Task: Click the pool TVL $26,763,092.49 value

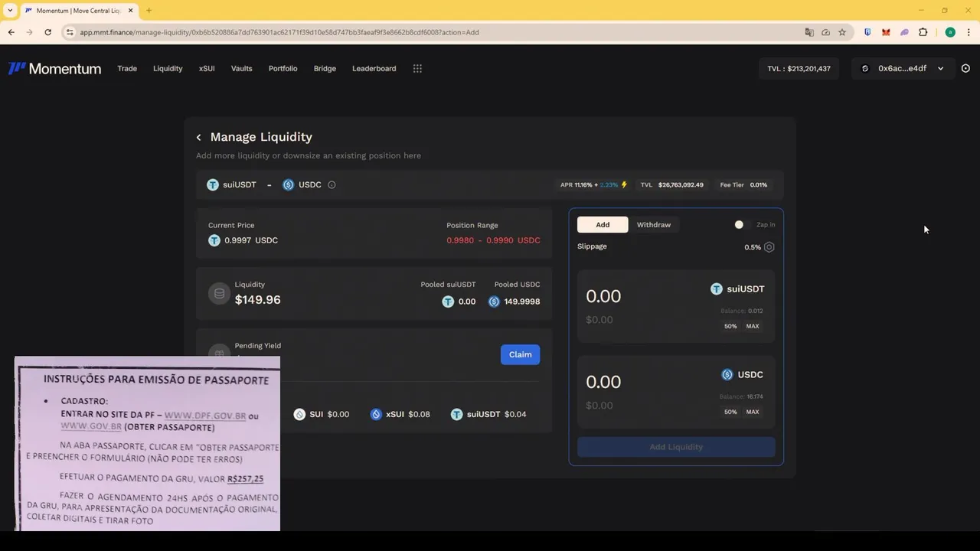Action: [x=681, y=184]
